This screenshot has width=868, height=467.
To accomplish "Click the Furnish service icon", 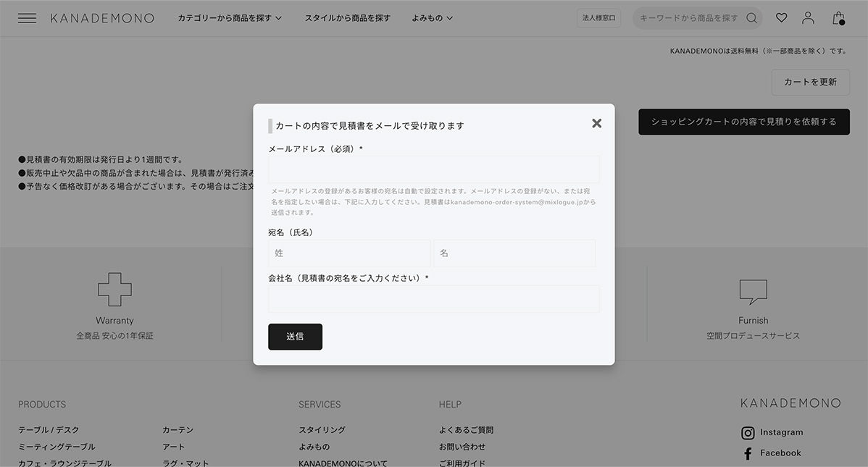I will [753, 288].
